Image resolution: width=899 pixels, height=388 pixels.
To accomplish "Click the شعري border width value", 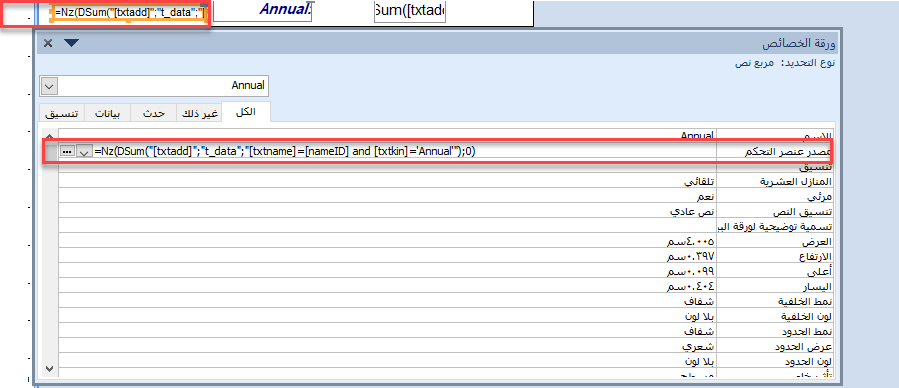I will pyautogui.click(x=699, y=347).
